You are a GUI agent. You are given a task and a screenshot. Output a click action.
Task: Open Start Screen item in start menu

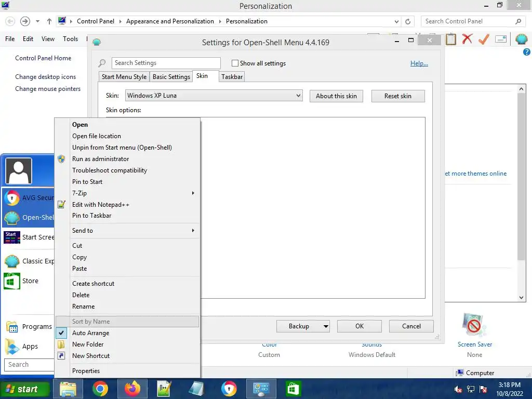pyautogui.click(x=29, y=237)
